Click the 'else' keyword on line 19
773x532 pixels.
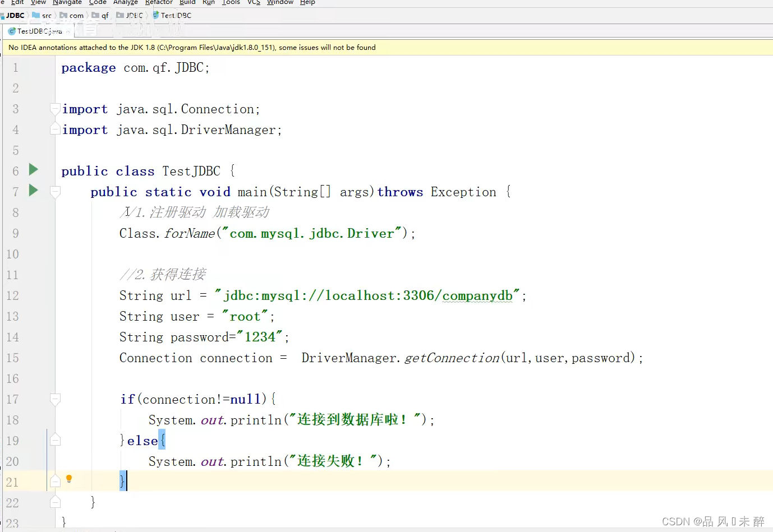point(142,441)
